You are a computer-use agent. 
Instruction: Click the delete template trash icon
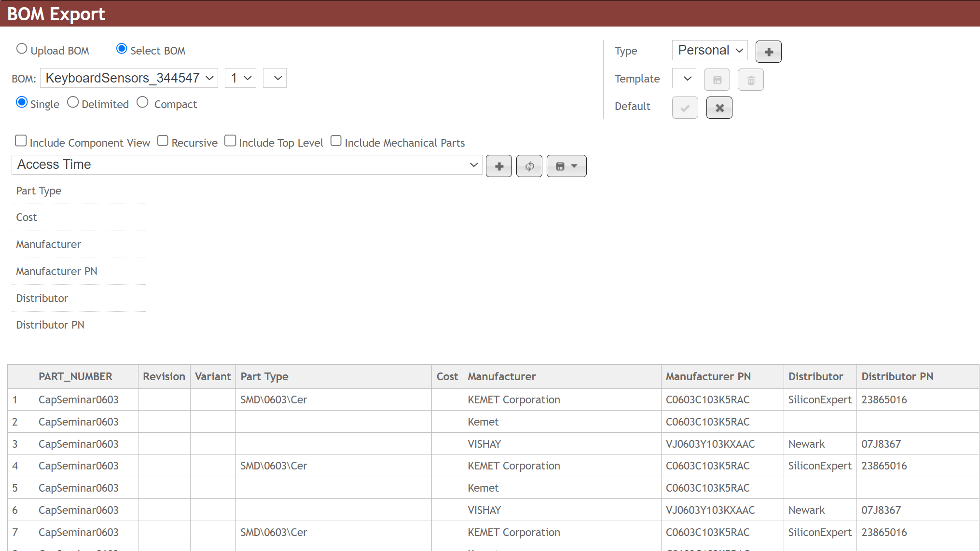click(x=751, y=80)
